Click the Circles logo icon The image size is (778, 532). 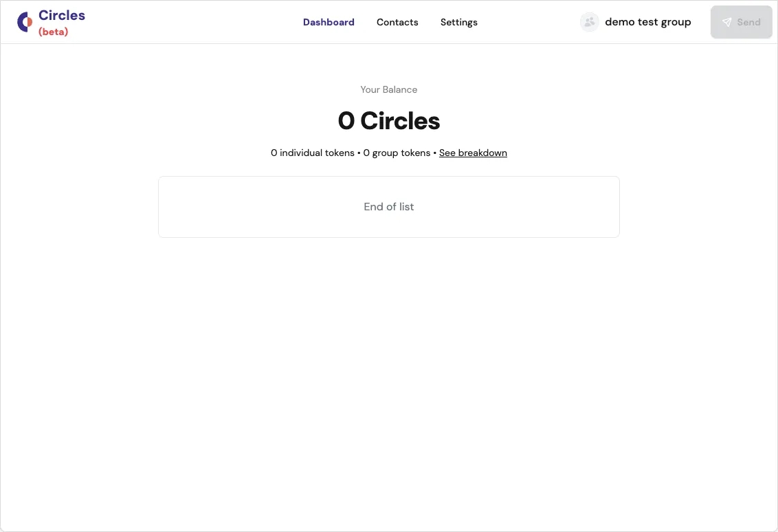[x=25, y=22]
